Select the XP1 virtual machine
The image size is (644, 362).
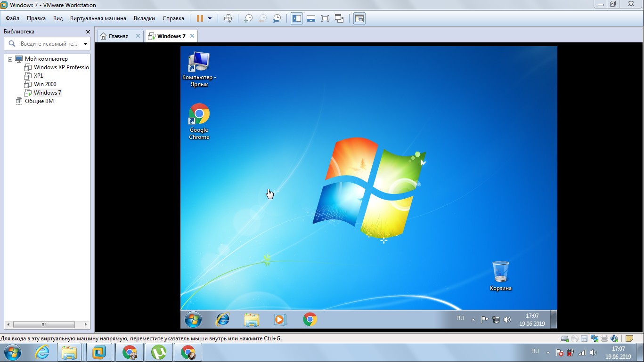tap(38, 76)
